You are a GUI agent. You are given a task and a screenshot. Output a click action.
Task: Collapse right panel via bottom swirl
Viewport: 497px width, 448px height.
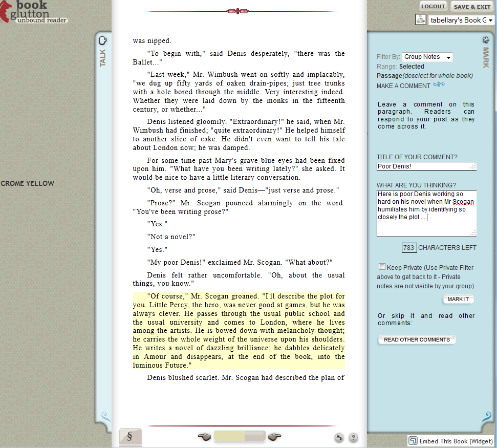pos(486,416)
